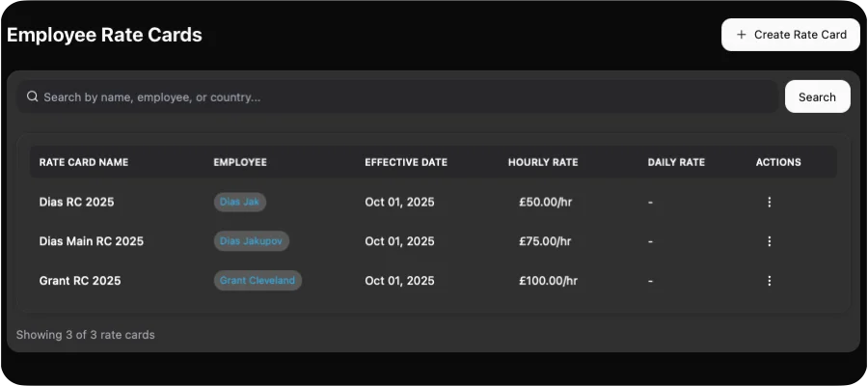Focus the search by name input field
868x386 pixels.
[405, 96]
